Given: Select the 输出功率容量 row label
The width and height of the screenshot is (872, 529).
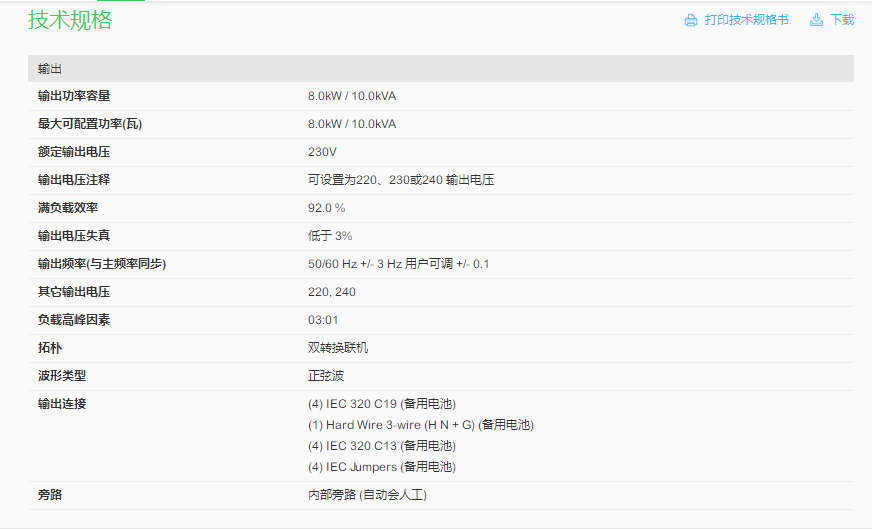Looking at the screenshot, I should pyautogui.click(x=74, y=96).
